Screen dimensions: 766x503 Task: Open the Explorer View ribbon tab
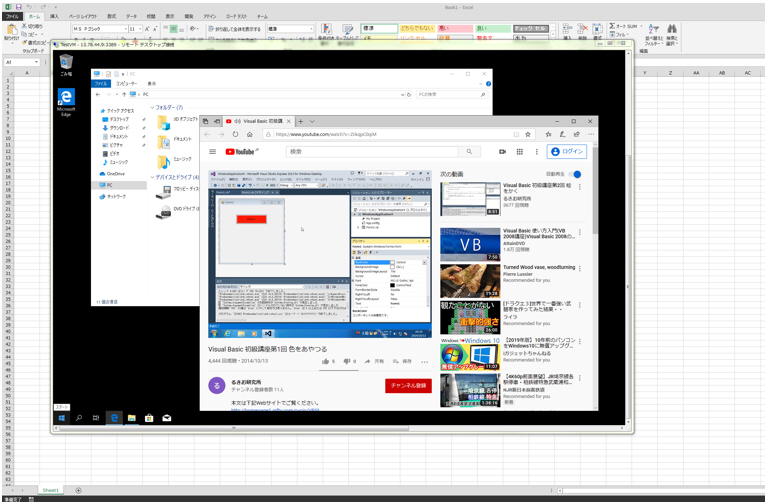(152, 84)
